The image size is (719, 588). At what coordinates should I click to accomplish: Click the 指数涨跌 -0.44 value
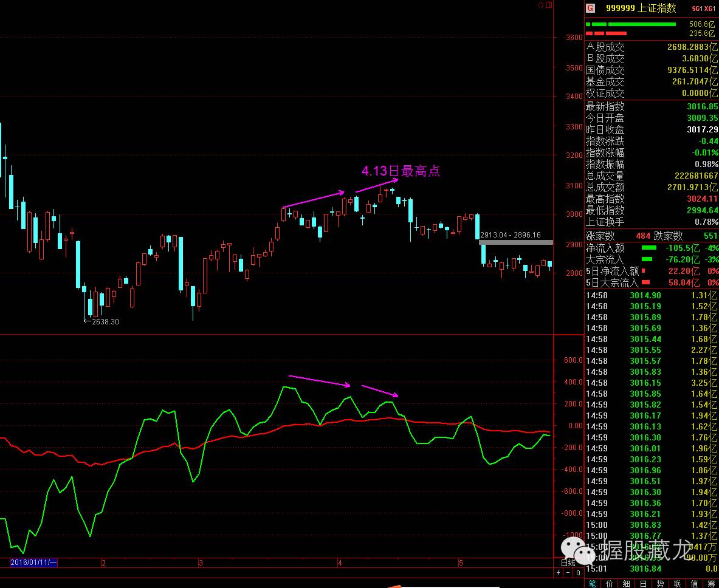(709, 141)
